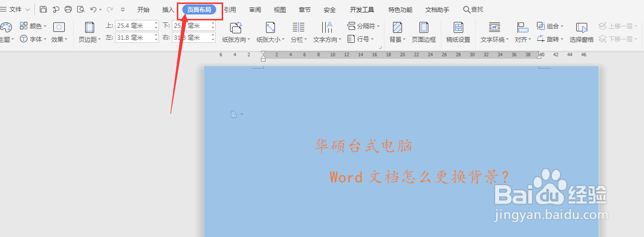Image resolution: width=644 pixels, height=237 pixels.
Task: Click the 背景 background button
Action: tap(397, 32)
